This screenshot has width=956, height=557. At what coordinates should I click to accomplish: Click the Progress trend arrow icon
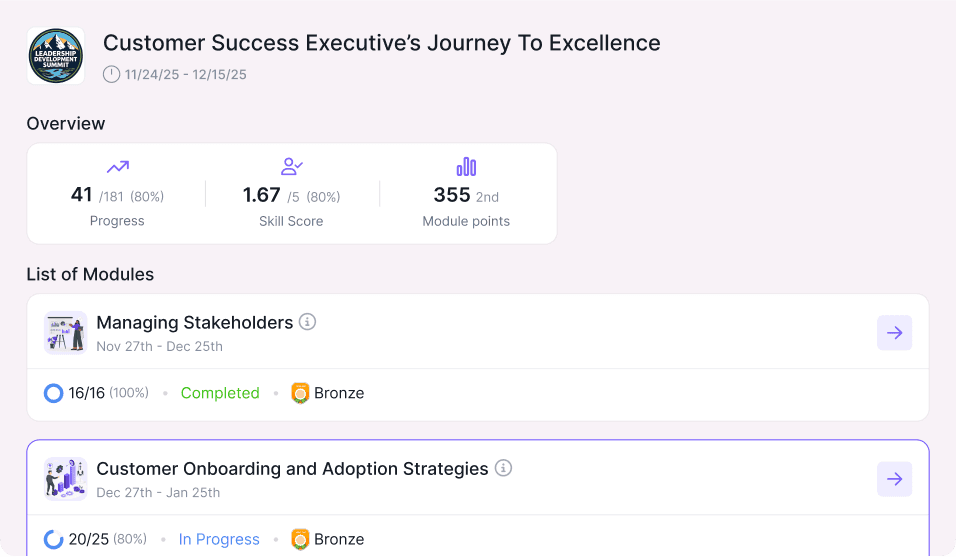tap(118, 167)
